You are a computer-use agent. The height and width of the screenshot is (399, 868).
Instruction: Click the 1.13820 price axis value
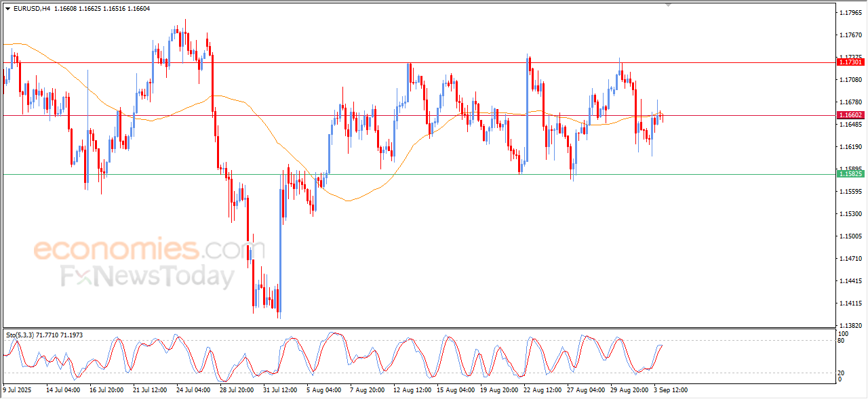tap(850, 326)
